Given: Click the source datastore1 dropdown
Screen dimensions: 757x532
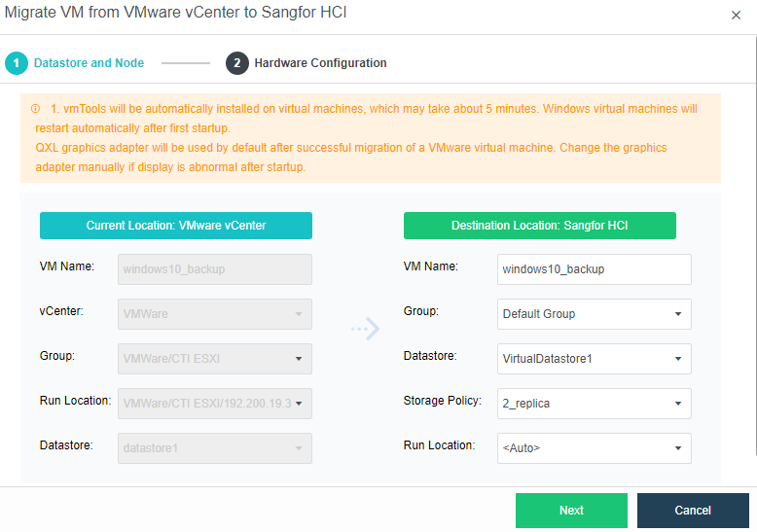Looking at the screenshot, I should click(x=214, y=448).
